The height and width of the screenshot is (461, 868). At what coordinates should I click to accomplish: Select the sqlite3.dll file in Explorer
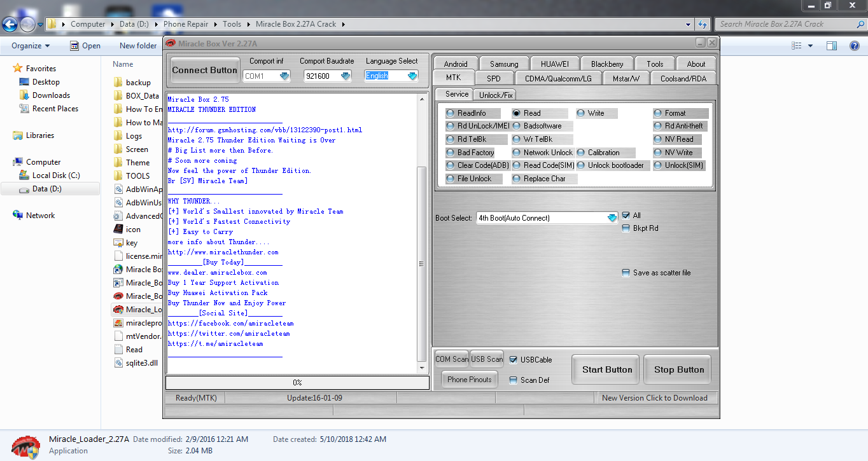(136, 363)
